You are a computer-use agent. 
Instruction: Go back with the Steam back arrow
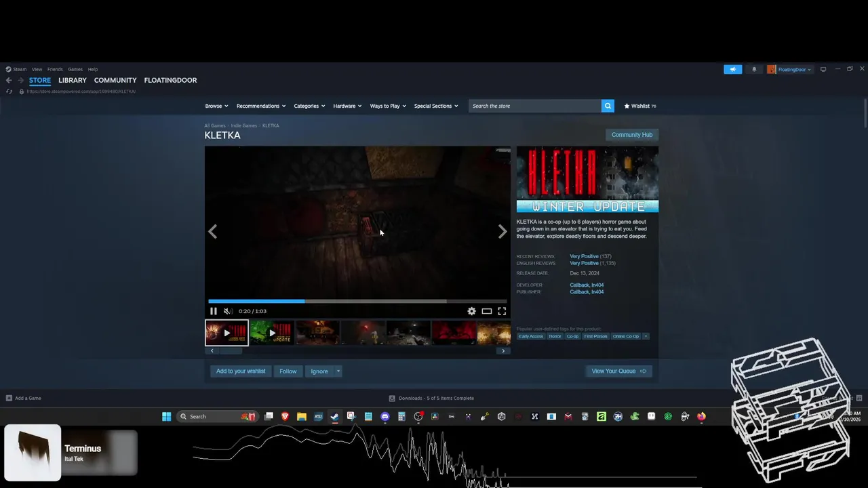coord(9,80)
